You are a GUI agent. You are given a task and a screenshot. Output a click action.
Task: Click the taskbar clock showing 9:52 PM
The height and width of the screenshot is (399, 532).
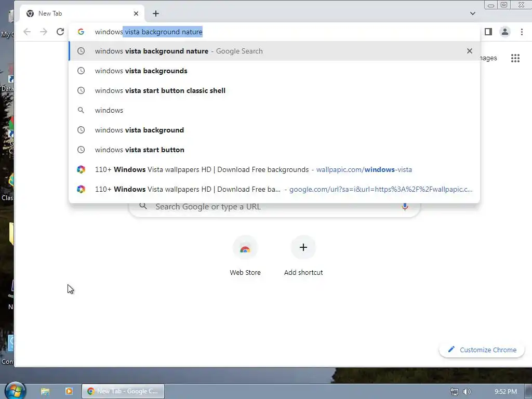click(x=506, y=392)
